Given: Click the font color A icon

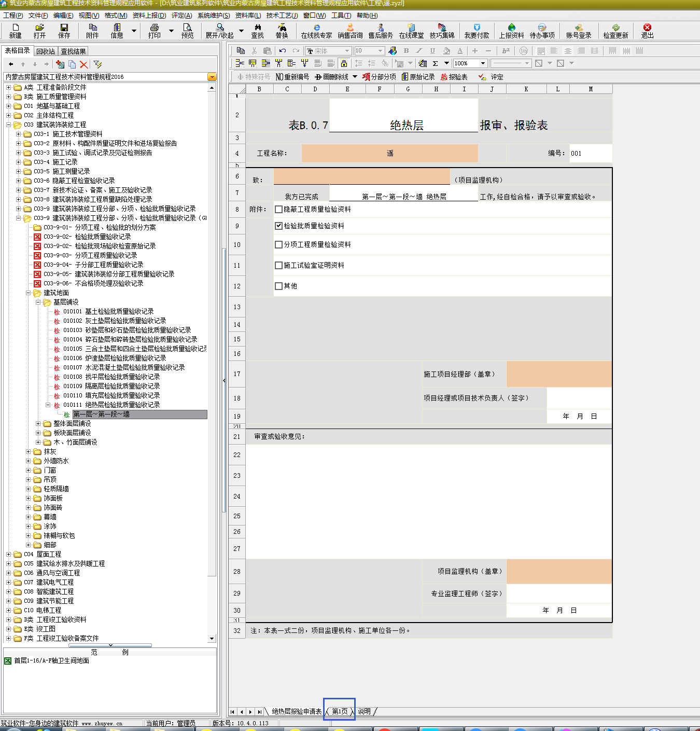Looking at the screenshot, I should click(x=460, y=50).
